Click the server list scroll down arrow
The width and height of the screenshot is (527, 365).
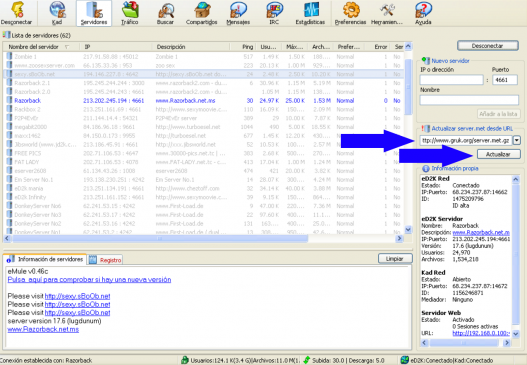(x=408, y=230)
